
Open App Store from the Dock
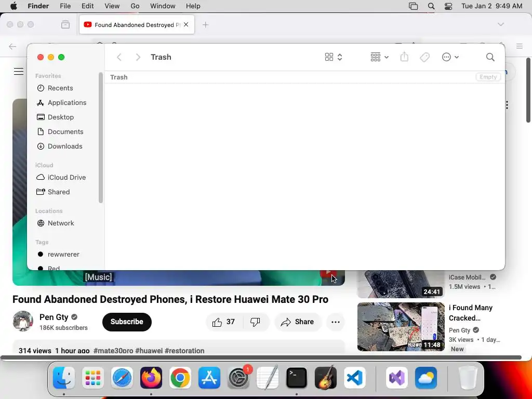click(209, 378)
